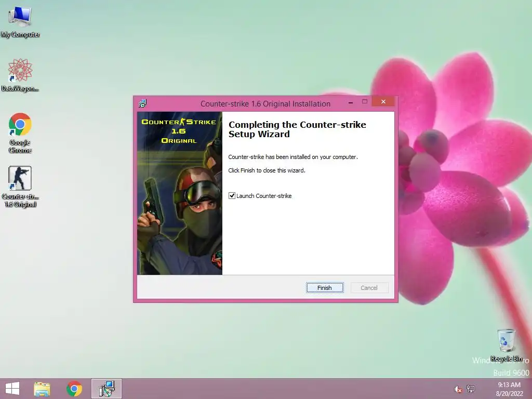The width and height of the screenshot is (532, 399).
Task: Click 'Click Finish to close this wizard.' text
Action: [267, 170]
